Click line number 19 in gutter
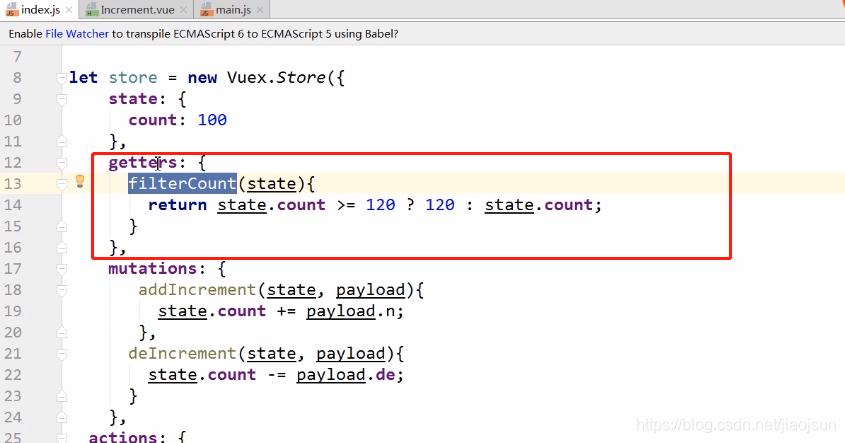Image resolution: width=845 pixels, height=443 pixels. click(x=13, y=311)
